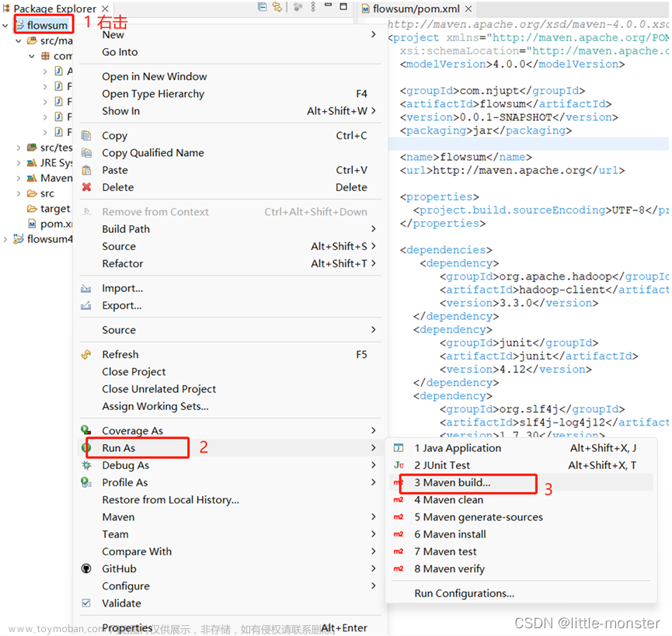Screen dimensions: 672x636
Task: Click Copy Qualified Name icon entry
Action: (x=86, y=152)
